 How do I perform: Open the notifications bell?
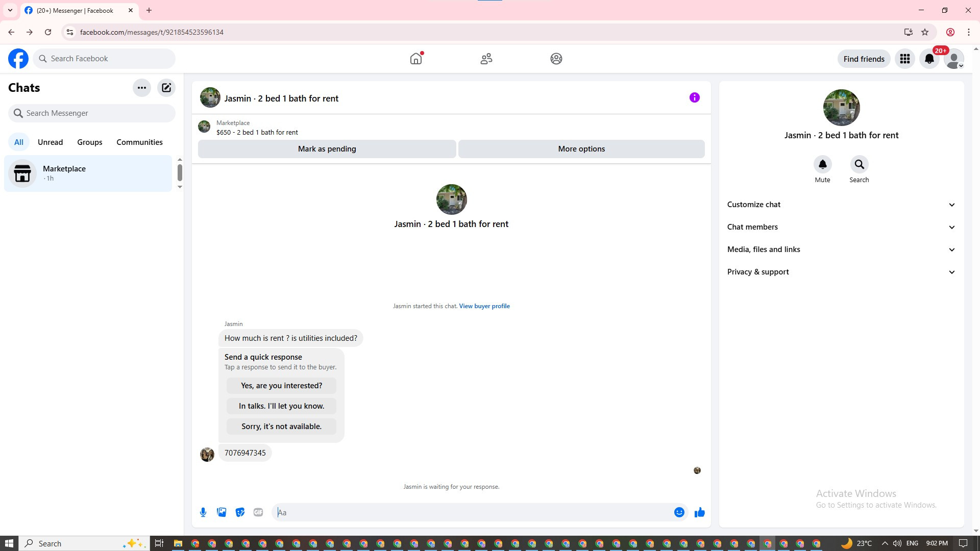click(929, 59)
